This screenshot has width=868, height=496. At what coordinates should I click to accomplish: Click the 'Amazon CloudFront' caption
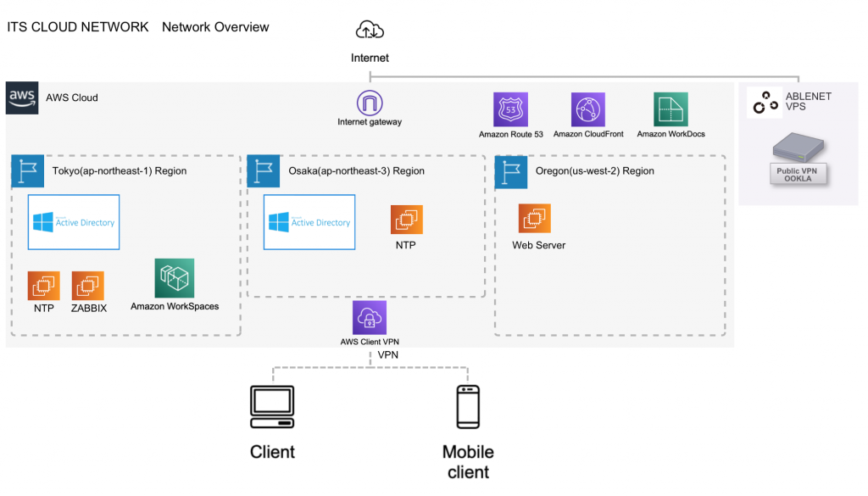pyautogui.click(x=588, y=134)
